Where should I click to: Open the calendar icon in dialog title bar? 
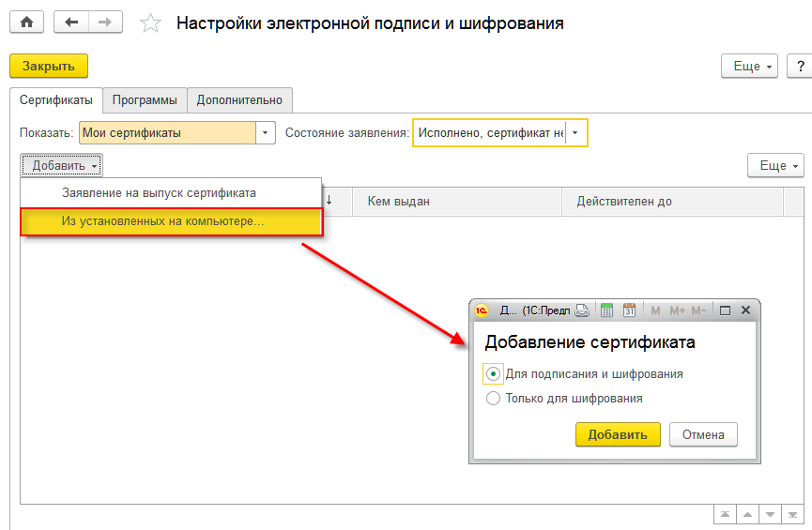click(629, 310)
